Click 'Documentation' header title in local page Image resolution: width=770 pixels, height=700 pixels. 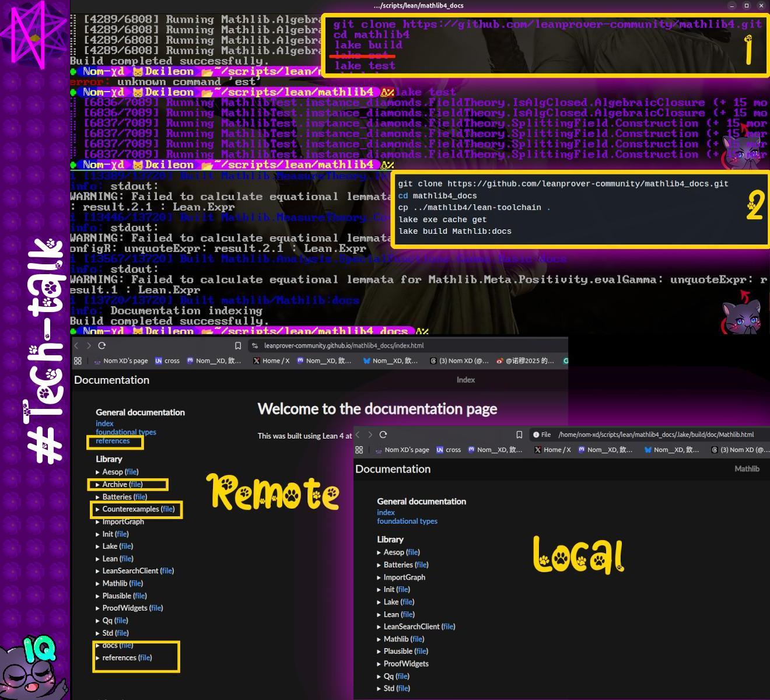coord(393,469)
